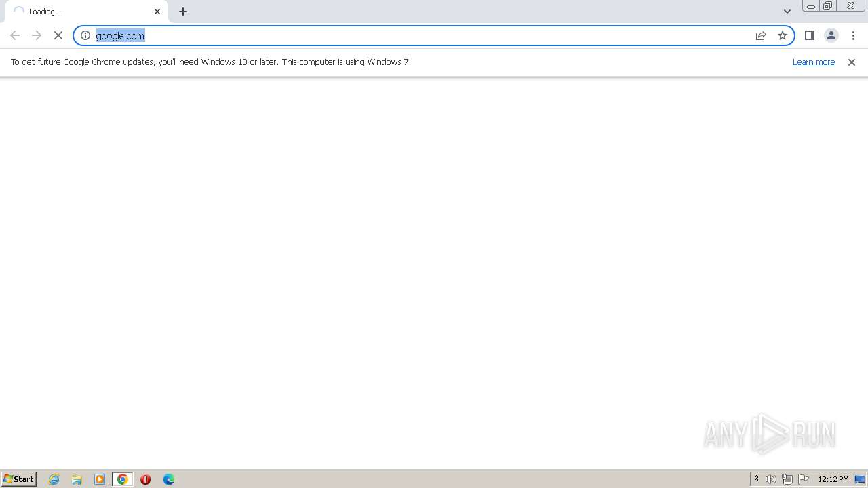This screenshot has width=868, height=488.
Task: Open the Chrome profile menu
Action: (831, 35)
